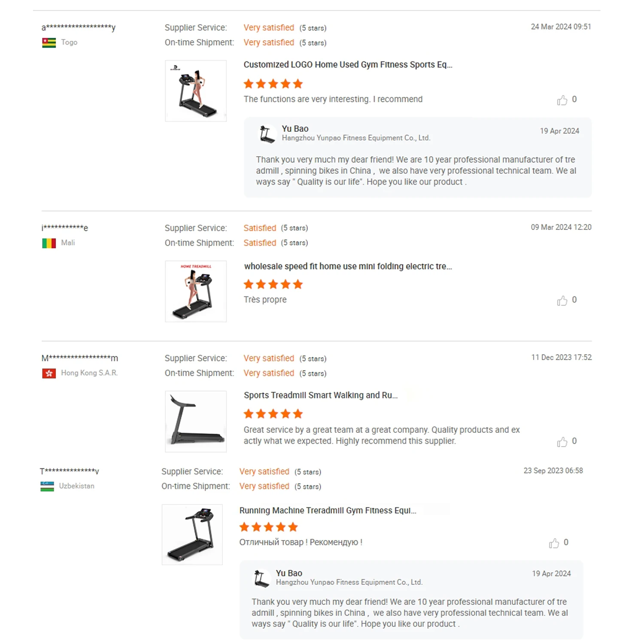The height and width of the screenshot is (644, 644).
Task: Open 'Running Machine Treadmill Gym Fitness' link
Action: pos(328,510)
